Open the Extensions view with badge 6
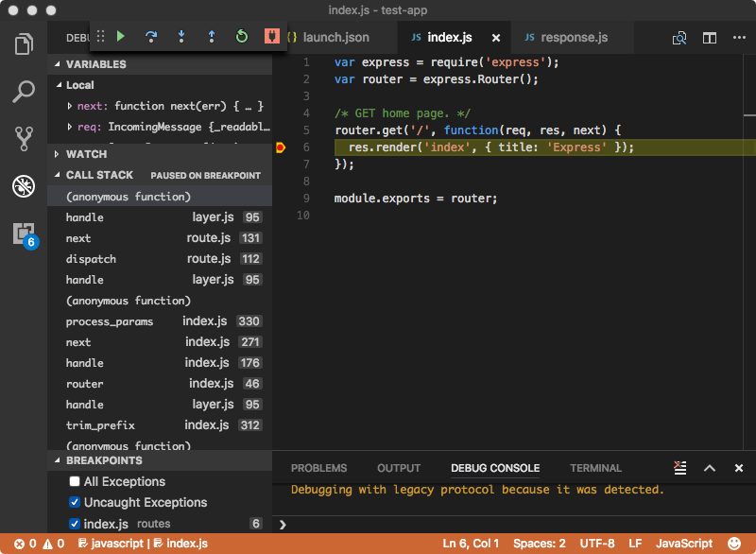This screenshot has width=756, height=554. pyautogui.click(x=25, y=234)
